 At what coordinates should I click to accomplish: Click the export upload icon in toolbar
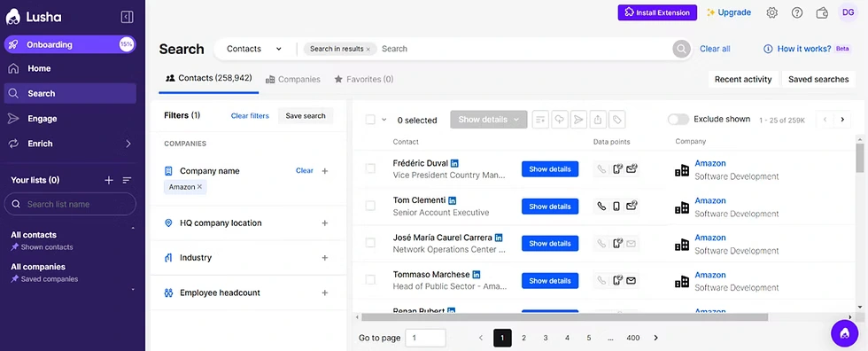[x=598, y=119]
